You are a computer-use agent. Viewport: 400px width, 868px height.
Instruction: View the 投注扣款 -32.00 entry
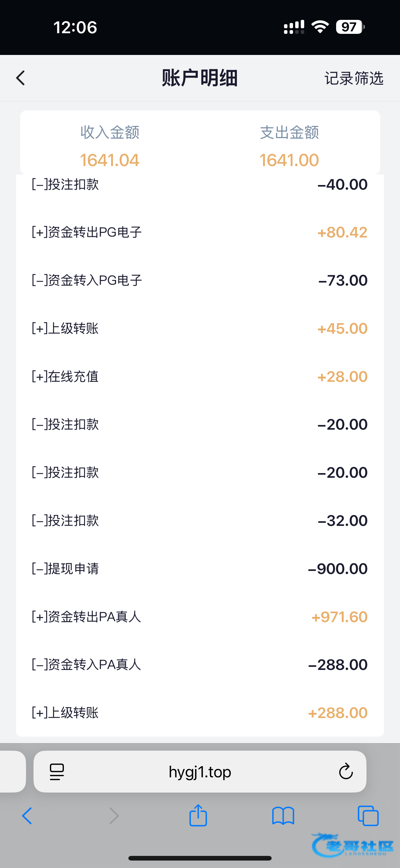(x=200, y=521)
